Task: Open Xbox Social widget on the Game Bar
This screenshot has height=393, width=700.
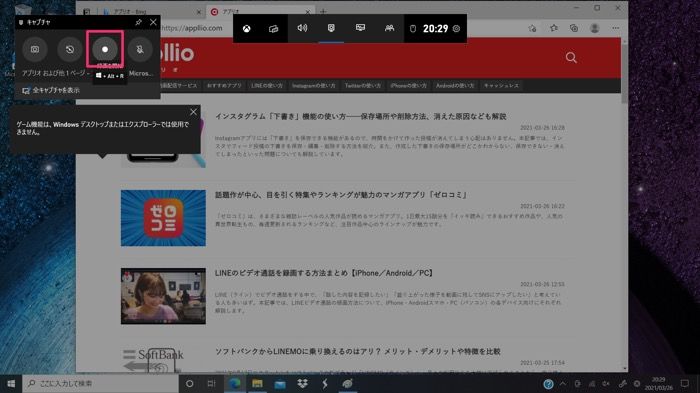Action: point(389,29)
